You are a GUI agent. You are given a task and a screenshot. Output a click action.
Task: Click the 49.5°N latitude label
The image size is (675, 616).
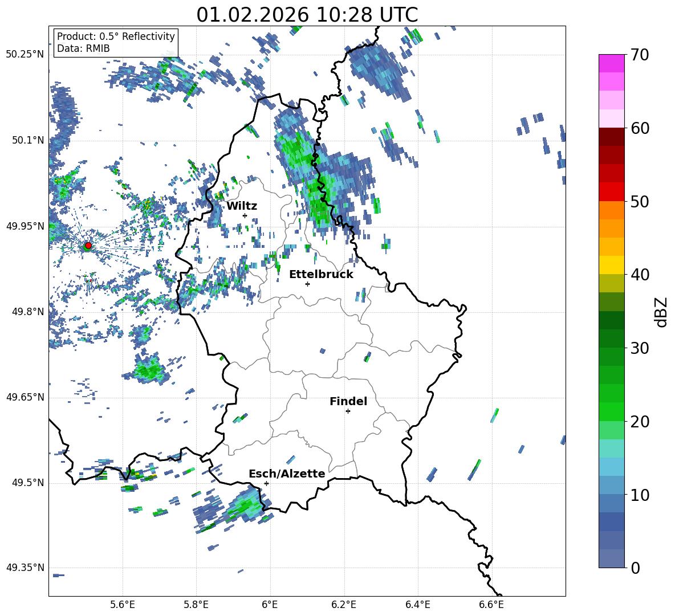pos(28,483)
